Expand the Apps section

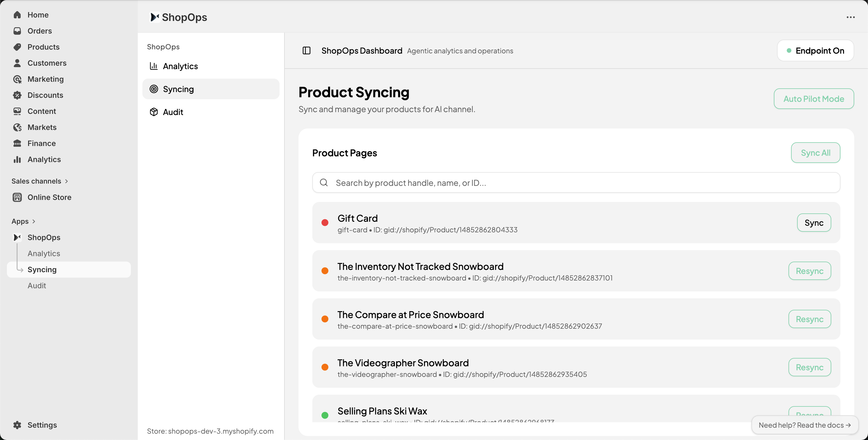pyautogui.click(x=34, y=221)
